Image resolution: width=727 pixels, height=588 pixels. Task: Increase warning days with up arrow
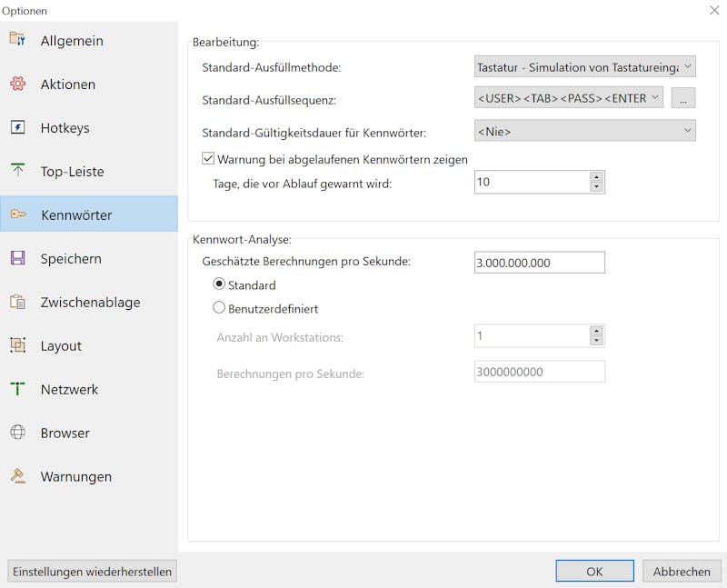point(597,177)
